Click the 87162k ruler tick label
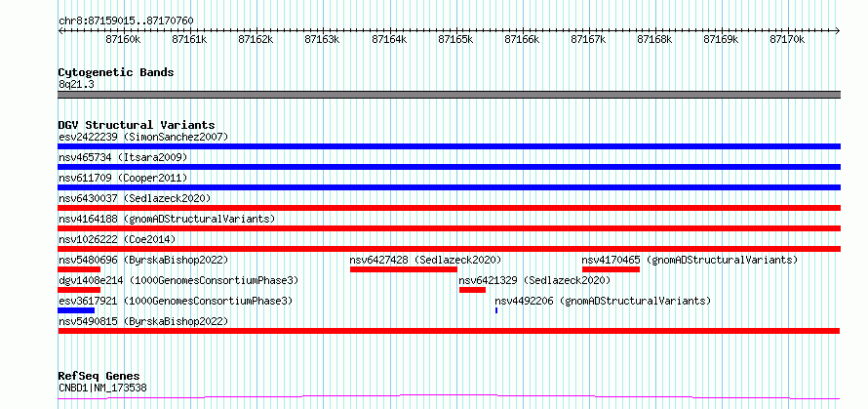868x409 pixels. pos(256,40)
